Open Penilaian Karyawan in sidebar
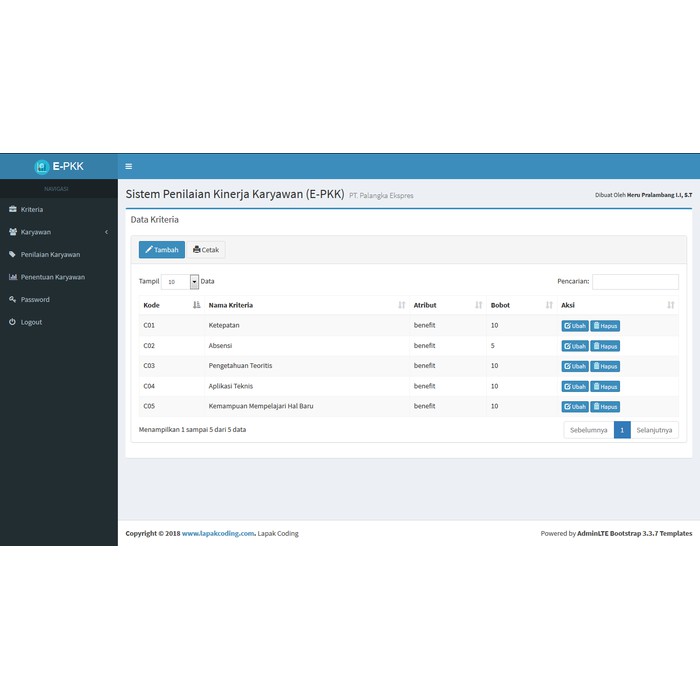700x700 pixels. 50,255
